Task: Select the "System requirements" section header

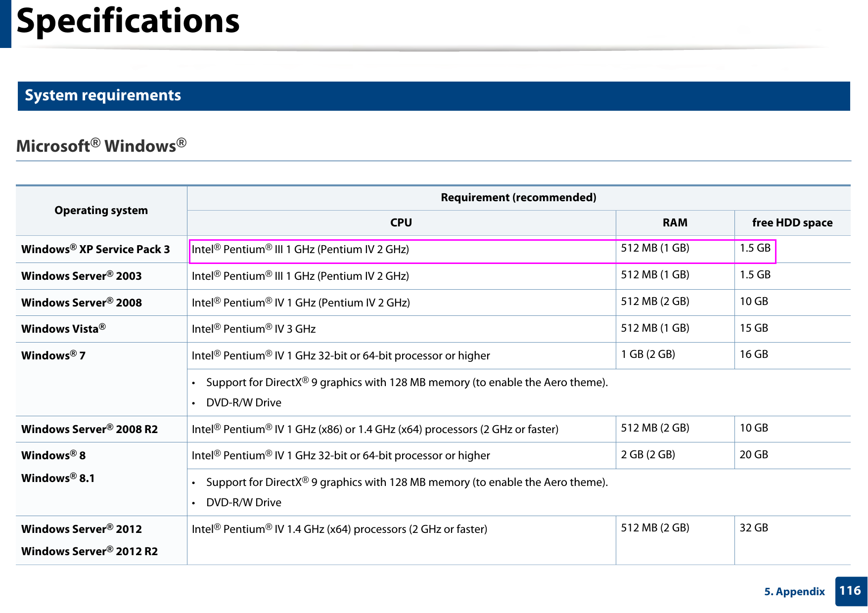Action: pyautogui.click(x=434, y=95)
